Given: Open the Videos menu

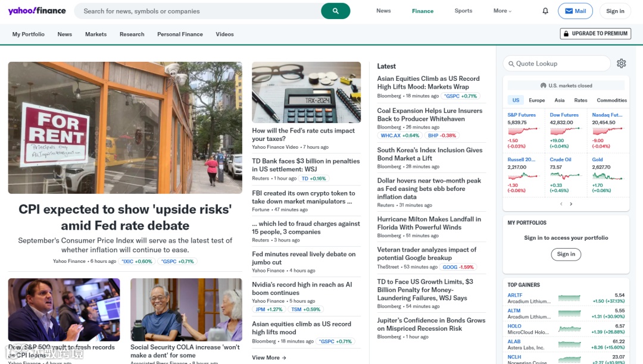Looking at the screenshot, I should coord(224,34).
